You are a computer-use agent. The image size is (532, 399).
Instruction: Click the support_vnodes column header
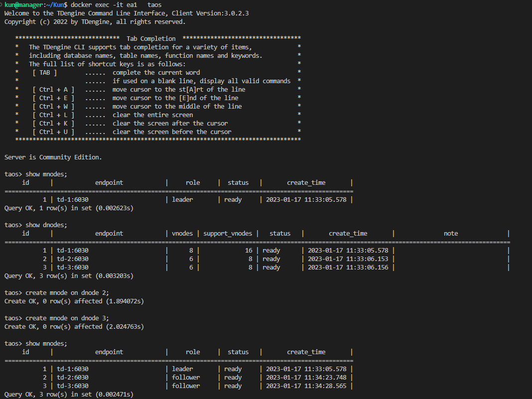coord(228,233)
